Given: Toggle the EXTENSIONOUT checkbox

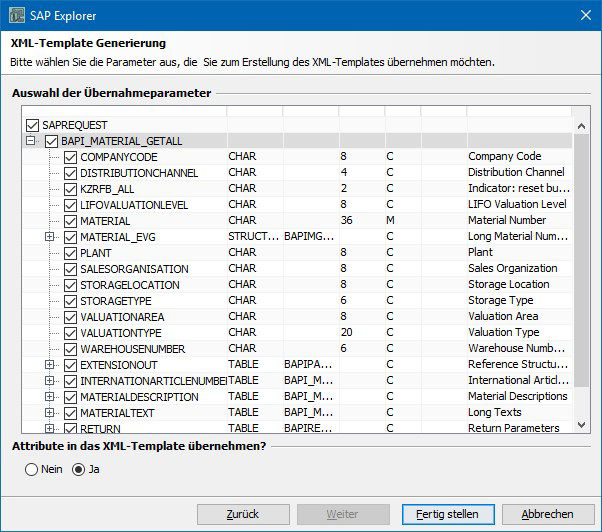Looking at the screenshot, I should 70,365.
